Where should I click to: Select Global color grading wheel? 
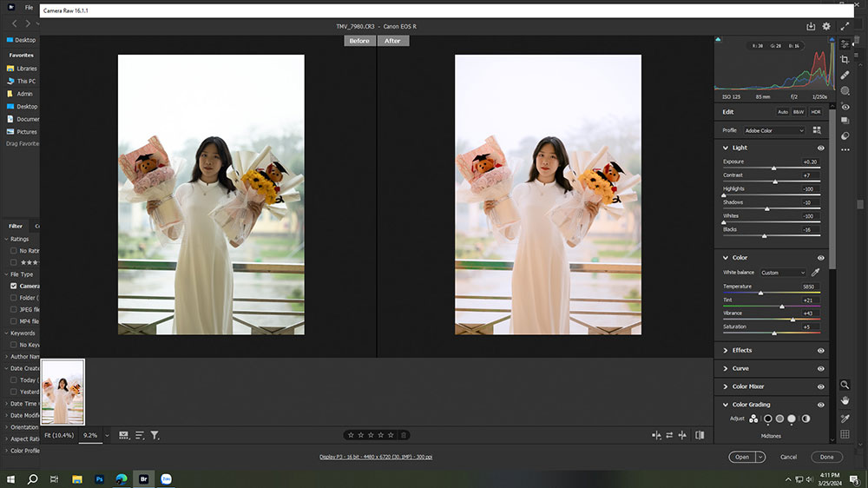pos(806,419)
